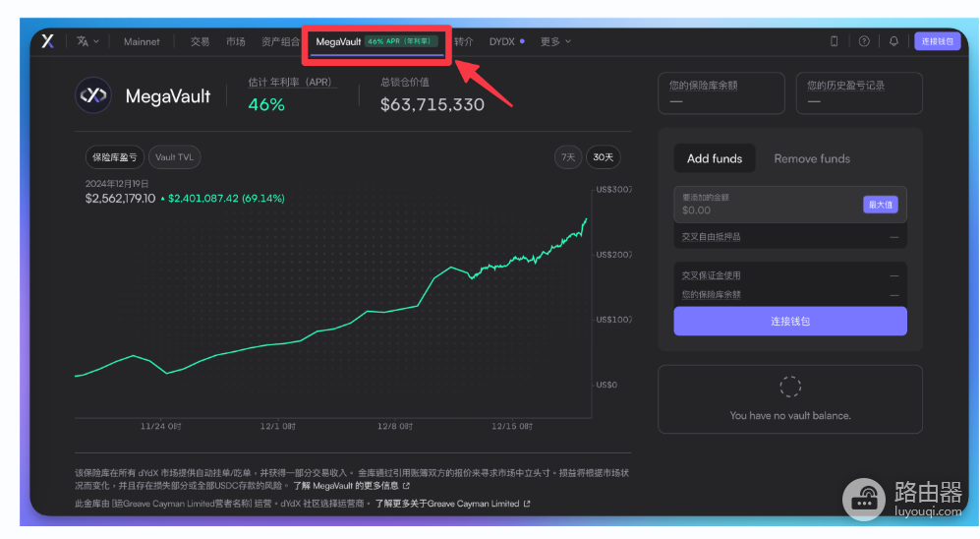Select the Add funds tab

(715, 158)
